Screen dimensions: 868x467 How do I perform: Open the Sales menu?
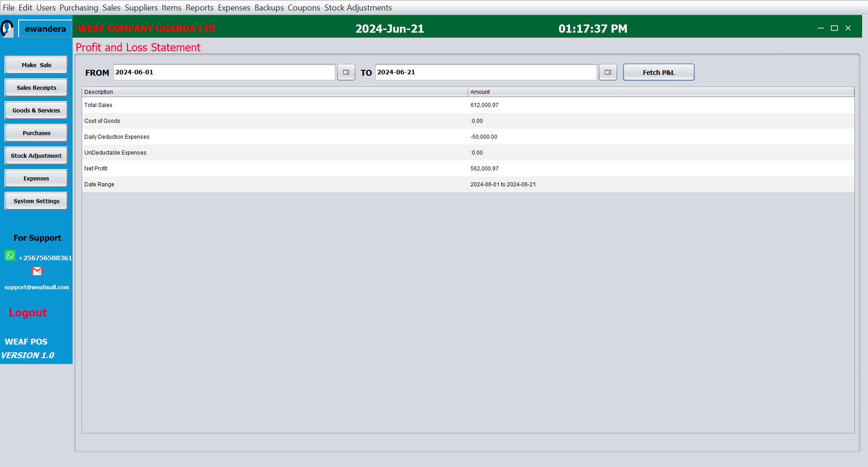[112, 8]
